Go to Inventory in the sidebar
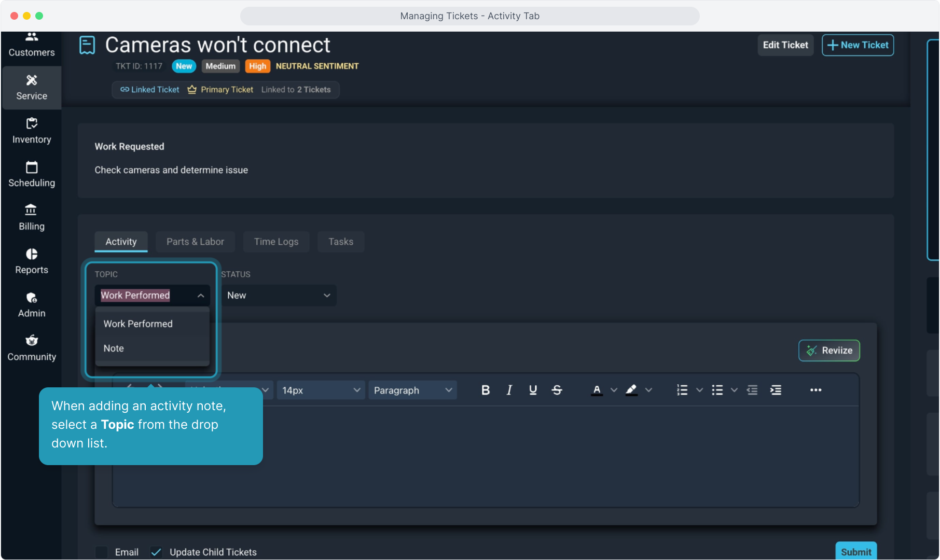The image size is (940, 560). pyautogui.click(x=32, y=131)
